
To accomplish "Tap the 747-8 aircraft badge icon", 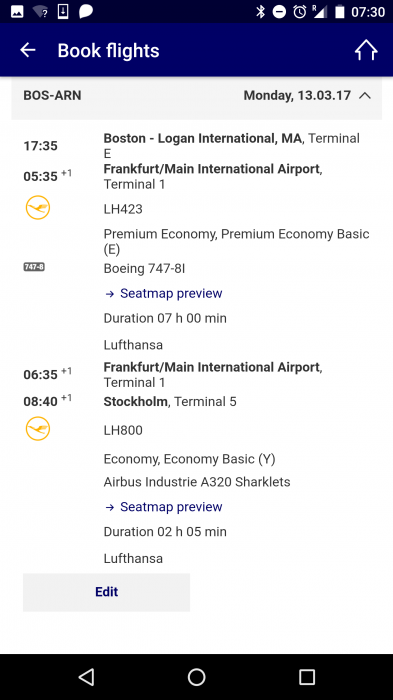I will click(x=34, y=267).
